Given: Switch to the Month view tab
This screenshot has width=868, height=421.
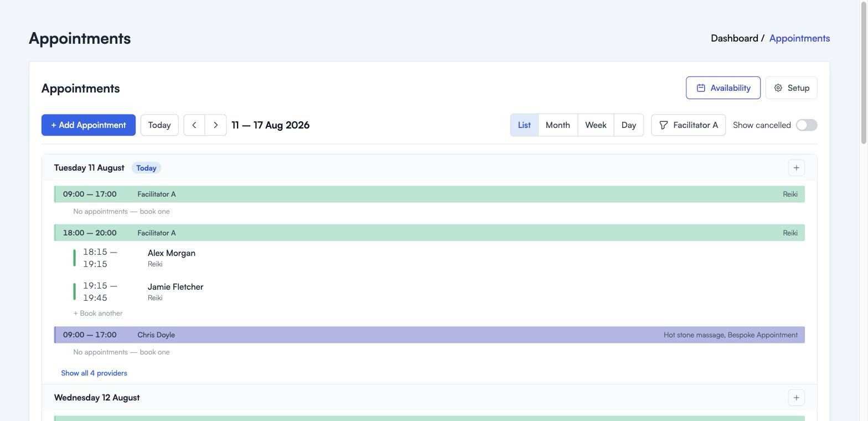Looking at the screenshot, I should (558, 125).
